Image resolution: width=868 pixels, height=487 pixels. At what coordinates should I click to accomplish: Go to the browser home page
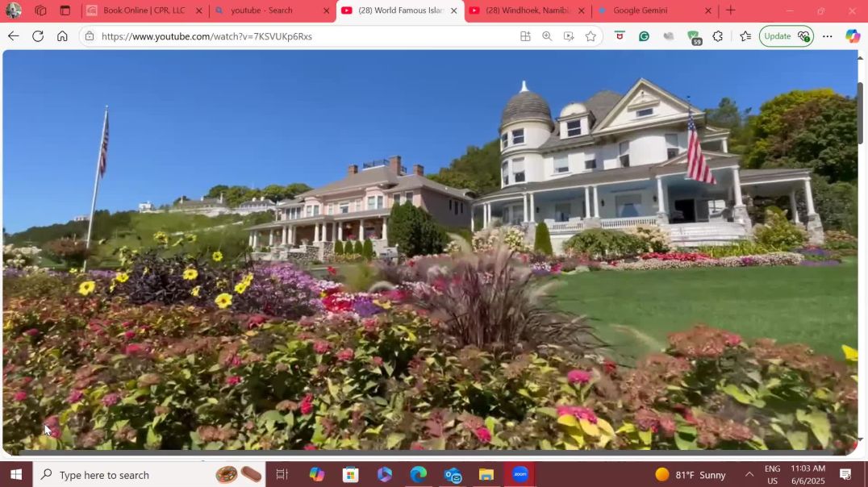click(x=62, y=36)
